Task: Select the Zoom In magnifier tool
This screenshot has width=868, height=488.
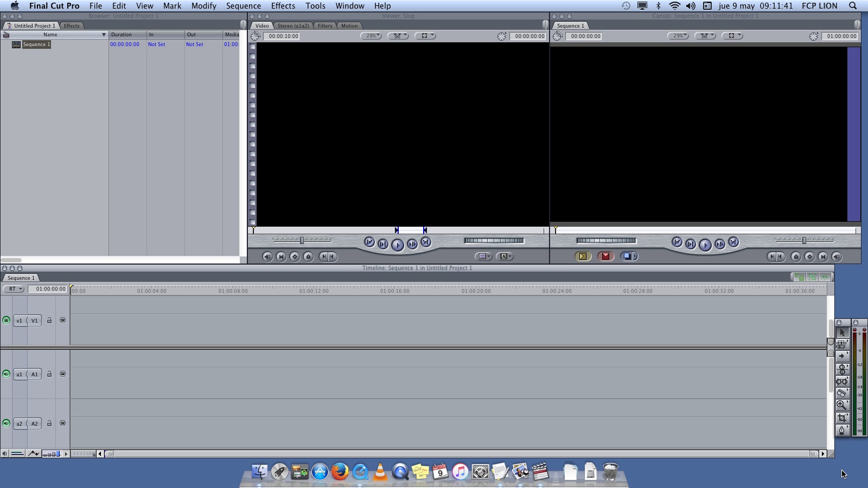Action: [x=842, y=405]
